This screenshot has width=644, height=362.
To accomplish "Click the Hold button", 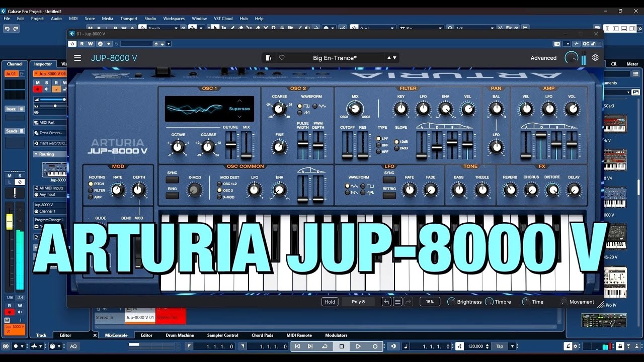I will click(x=330, y=302).
